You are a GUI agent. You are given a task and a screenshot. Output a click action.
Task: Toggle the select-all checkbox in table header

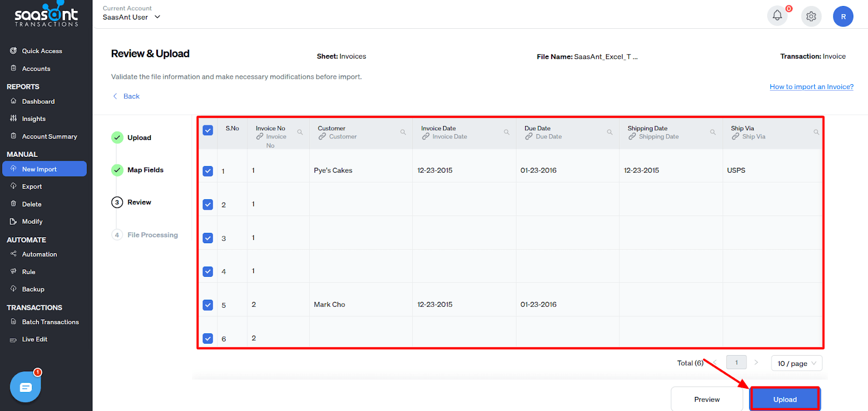pos(208,130)
